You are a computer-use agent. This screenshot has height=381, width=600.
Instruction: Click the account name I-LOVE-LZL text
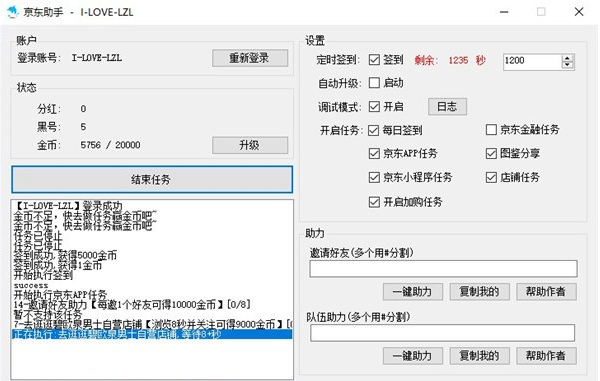point(97,58)
